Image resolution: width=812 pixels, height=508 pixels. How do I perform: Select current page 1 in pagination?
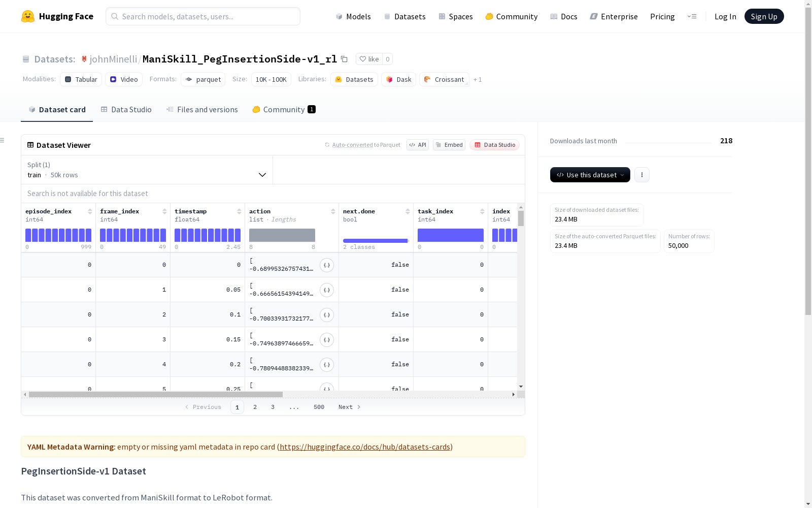237,407
